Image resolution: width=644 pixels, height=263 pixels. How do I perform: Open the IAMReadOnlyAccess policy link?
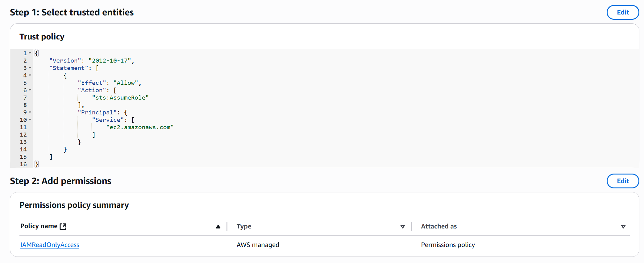click(50, 245)
